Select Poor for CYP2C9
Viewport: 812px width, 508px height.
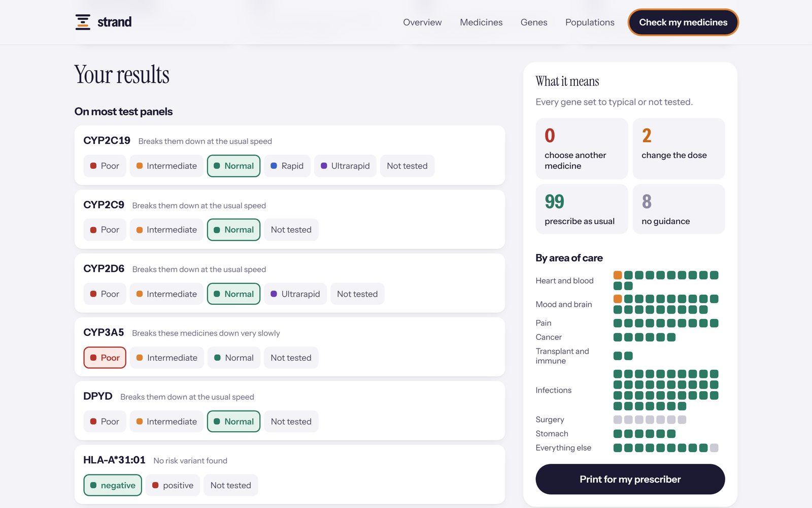pyautogui.click(x=105, y=230)
